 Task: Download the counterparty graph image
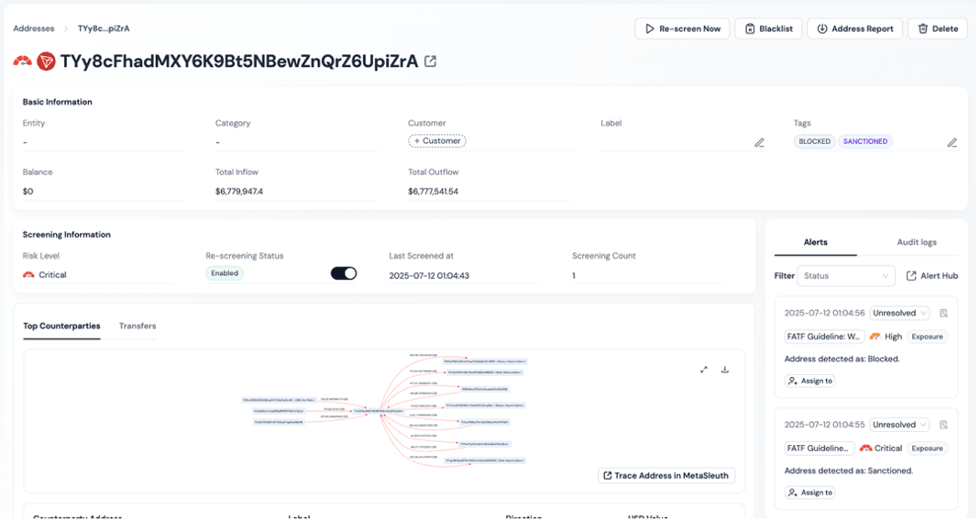pos(725,370)
